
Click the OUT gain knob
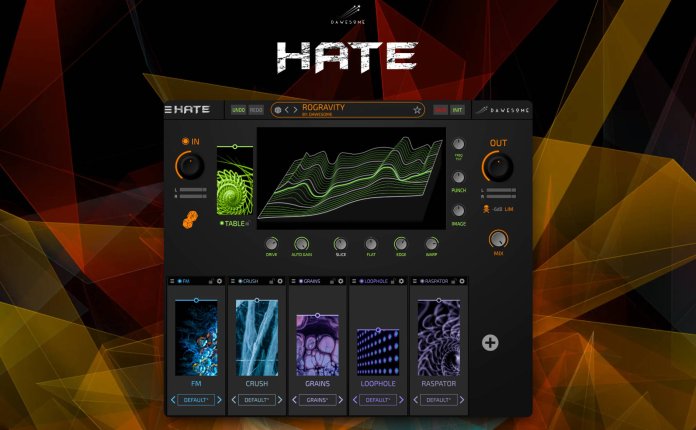[498, 166]
